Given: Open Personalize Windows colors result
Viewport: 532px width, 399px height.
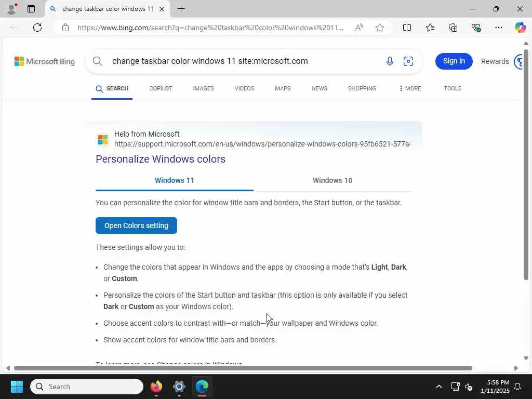Looking at the screenshot, I should coord(161,159).
